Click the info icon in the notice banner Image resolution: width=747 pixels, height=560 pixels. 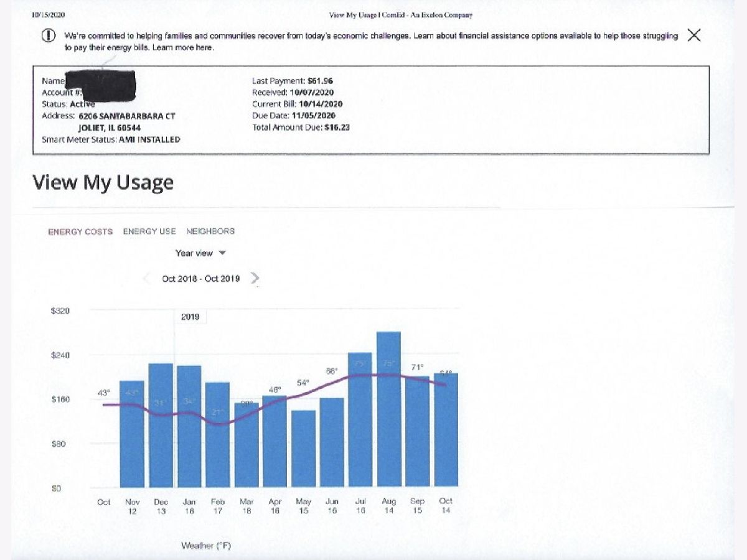point(49,35)
